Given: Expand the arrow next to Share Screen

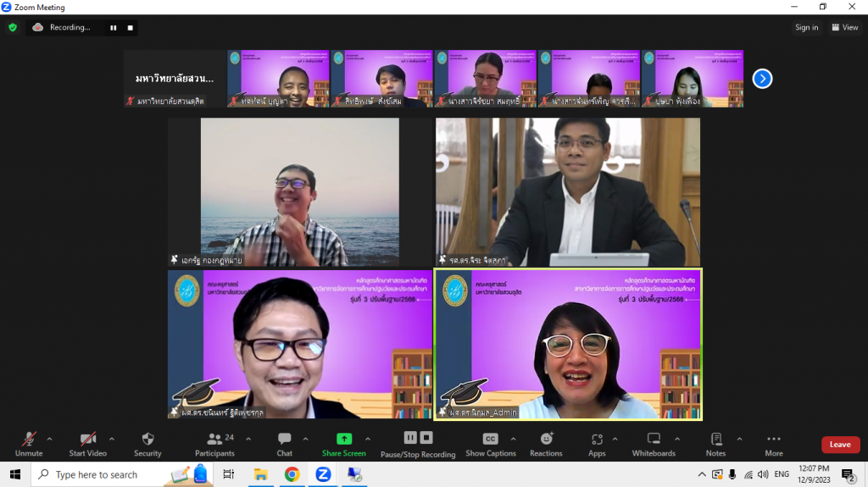Looking at the screenshot, I should click(368, 439).
